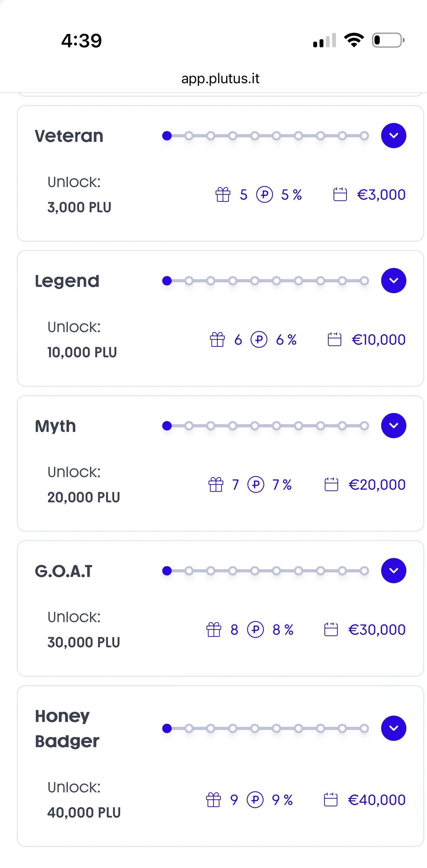Click the PLU coin icon in Legend card
The width and height of the screenshot is (427, 868).
coord(259,340)
